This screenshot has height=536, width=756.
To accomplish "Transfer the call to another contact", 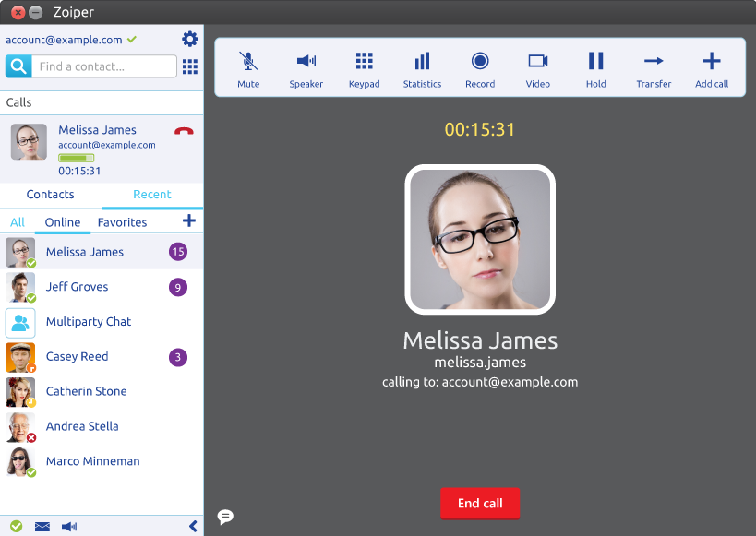I will tap(654, 68).
